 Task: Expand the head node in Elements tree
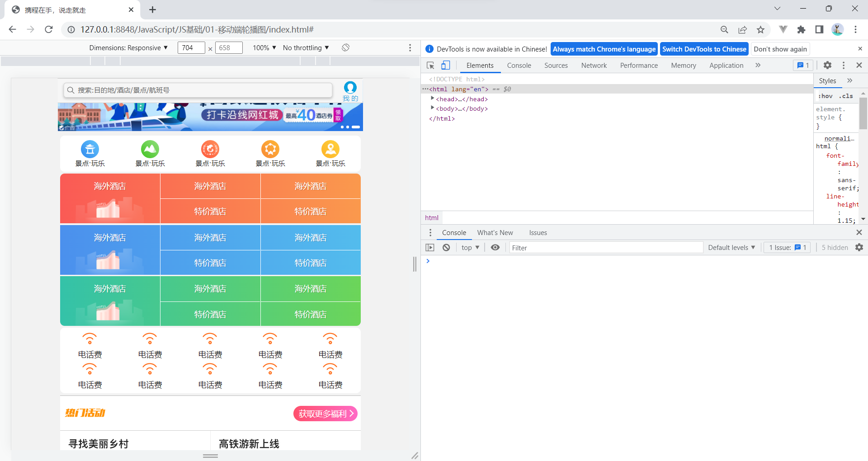pos(432,99)
